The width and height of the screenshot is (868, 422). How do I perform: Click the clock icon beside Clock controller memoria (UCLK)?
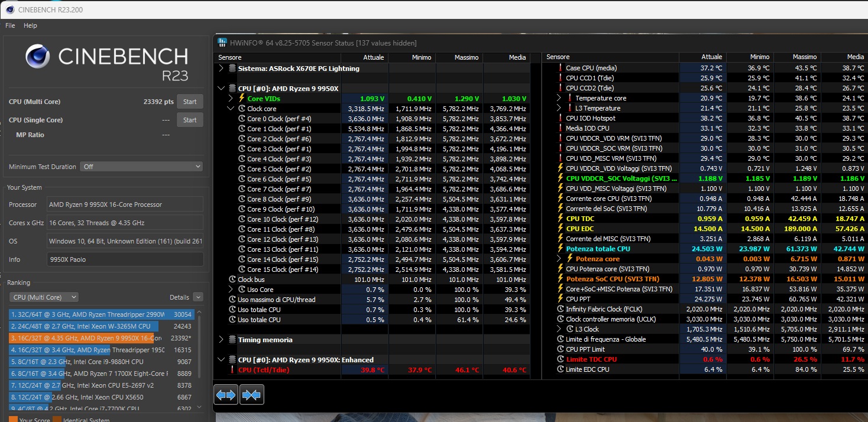561,319
